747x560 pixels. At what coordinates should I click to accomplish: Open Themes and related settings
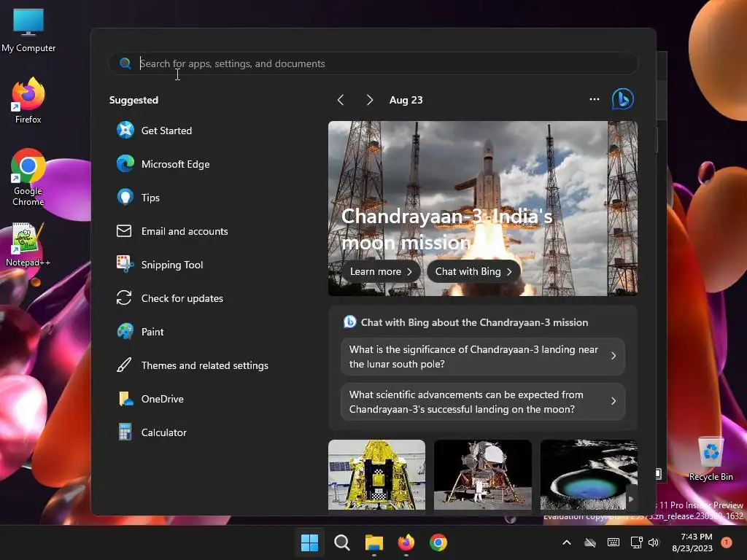193,365
